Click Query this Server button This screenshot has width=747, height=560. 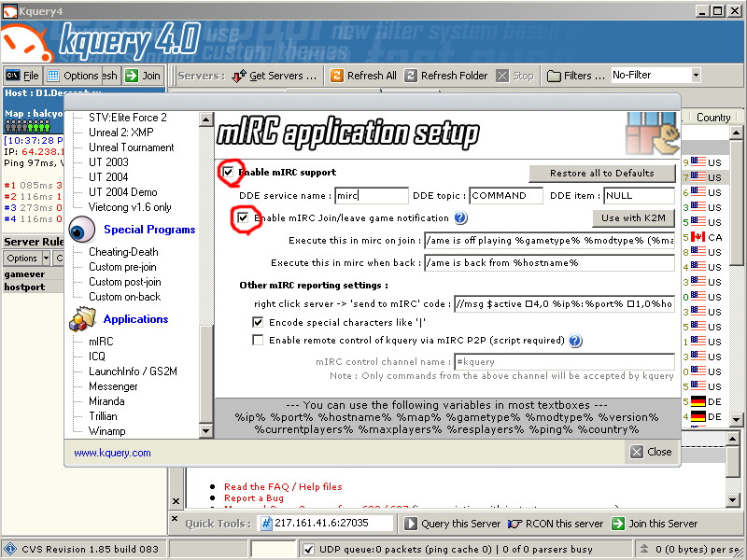453,524
